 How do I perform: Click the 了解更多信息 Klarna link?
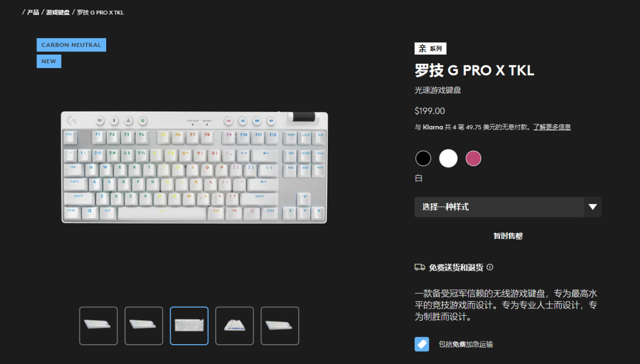[552, 127]
